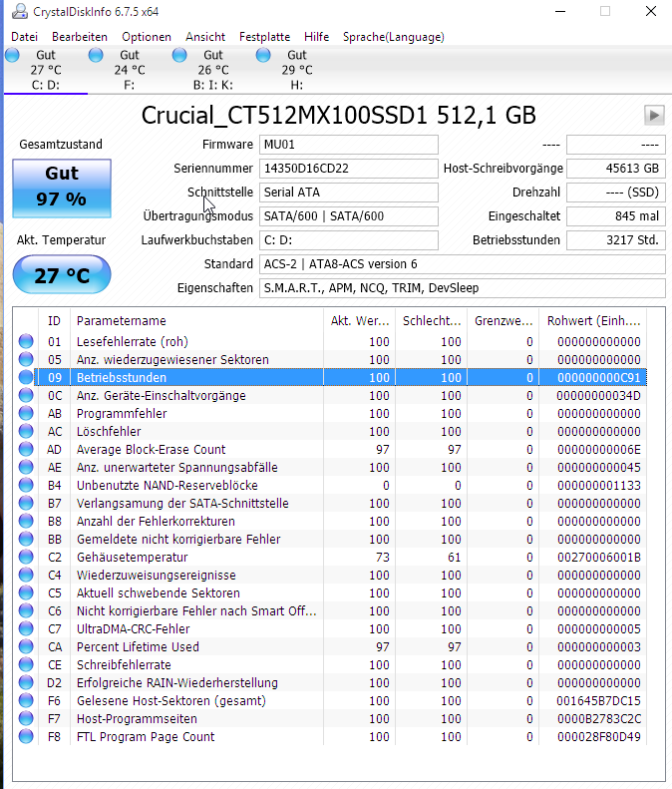This screenshot has width=672, height=789.
Task: Click the Eigenschaften field with S.M.A.R.T.
Action: click(463, 288)
